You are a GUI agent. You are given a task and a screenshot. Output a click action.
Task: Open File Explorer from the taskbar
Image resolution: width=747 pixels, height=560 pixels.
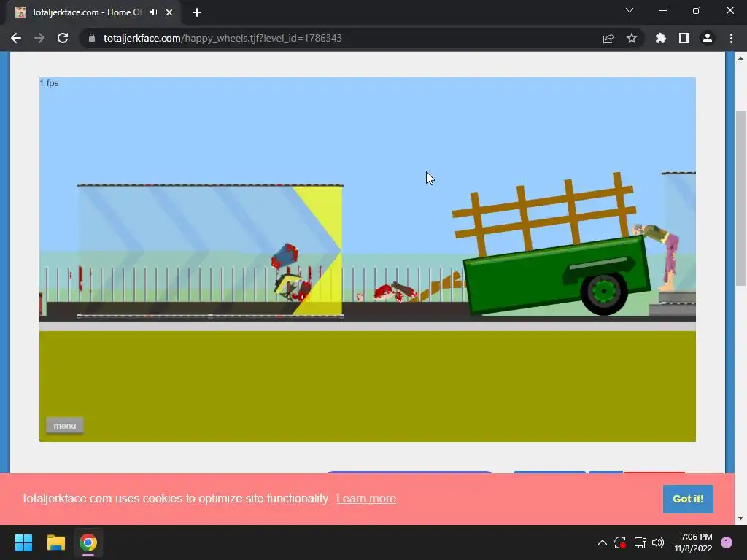coord(55,542)
